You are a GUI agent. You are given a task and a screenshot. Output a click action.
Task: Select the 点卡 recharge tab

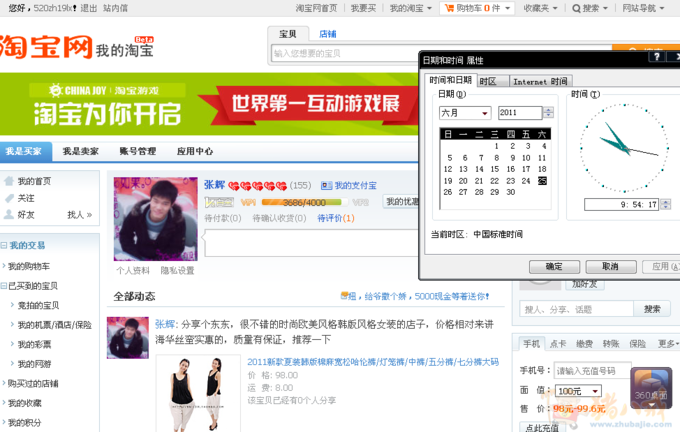[558, 344]
